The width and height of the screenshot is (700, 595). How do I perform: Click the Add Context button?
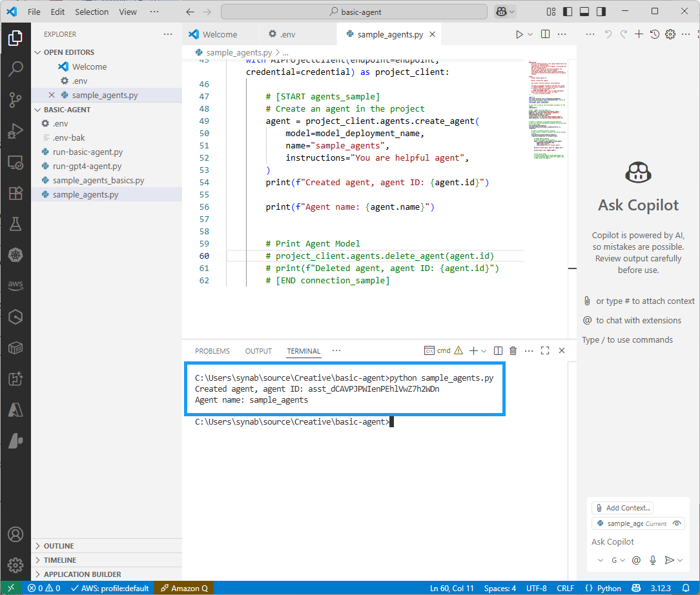623,508
